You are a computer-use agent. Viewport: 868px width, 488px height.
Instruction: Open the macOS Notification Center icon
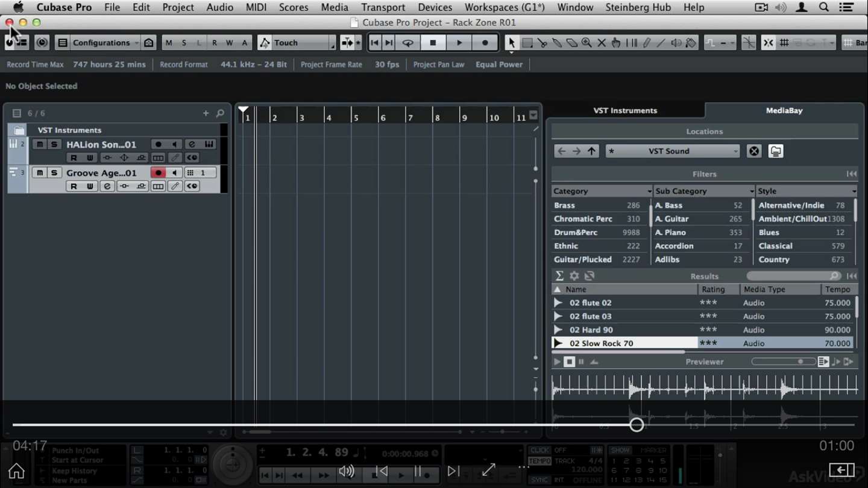click(x=846, y=7)
